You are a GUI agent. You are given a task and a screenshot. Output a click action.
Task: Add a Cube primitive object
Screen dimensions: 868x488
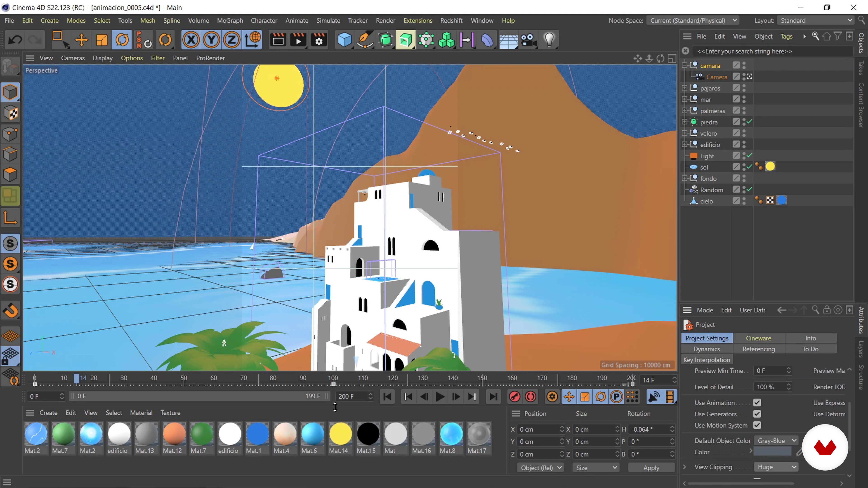[x=344, y=40]
